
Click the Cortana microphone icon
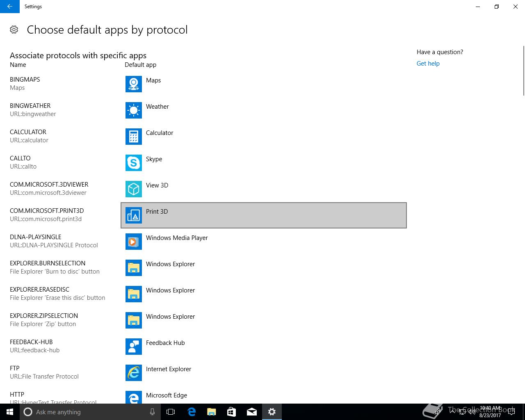click(152, 412)
